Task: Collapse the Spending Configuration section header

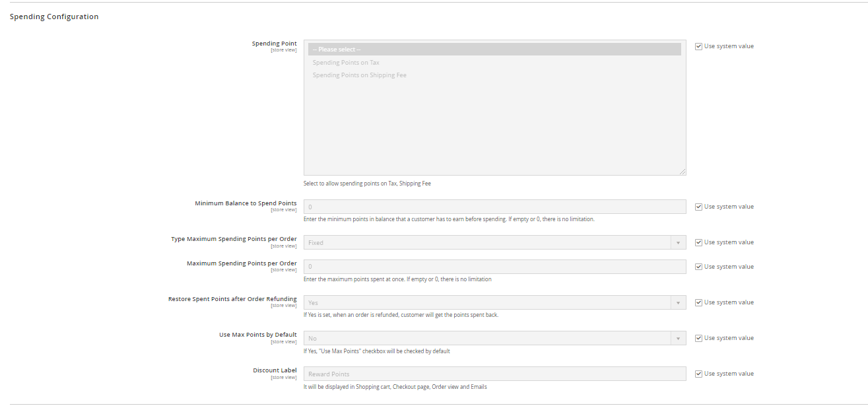Action: (54, 17)
